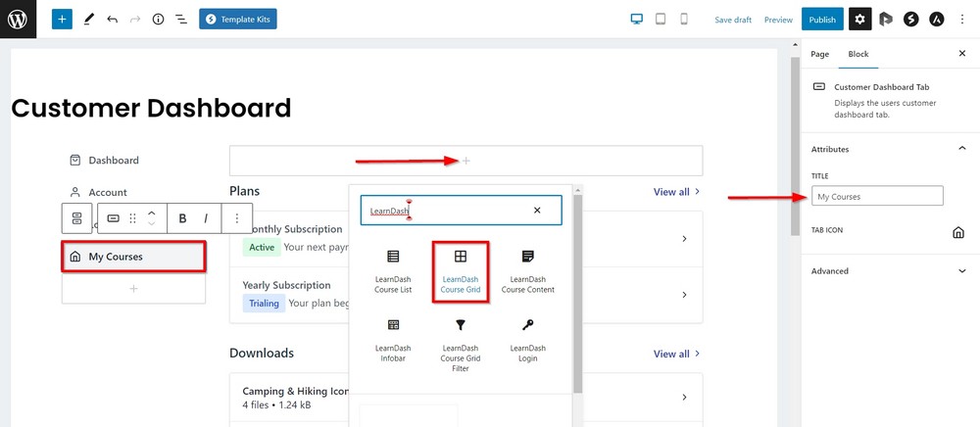Insert LearnDash Infobar block
This screenshot has height=427, width=980.
pyautogui.click(x=393, y=342)
